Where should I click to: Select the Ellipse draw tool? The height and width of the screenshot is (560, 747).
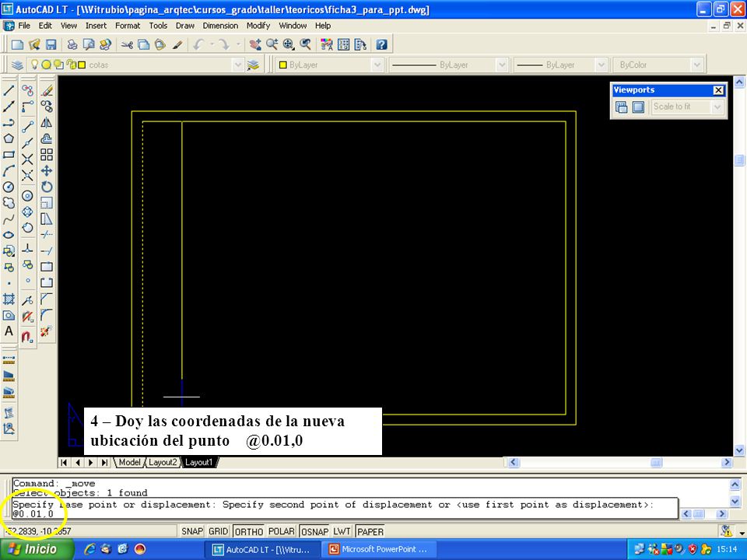pyautogui.click(x=9, y=235)
